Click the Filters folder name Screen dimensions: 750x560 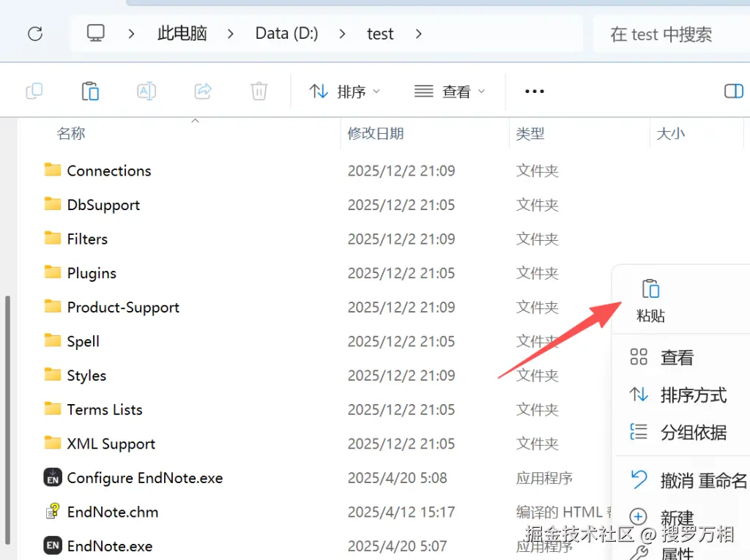point(87,239)
